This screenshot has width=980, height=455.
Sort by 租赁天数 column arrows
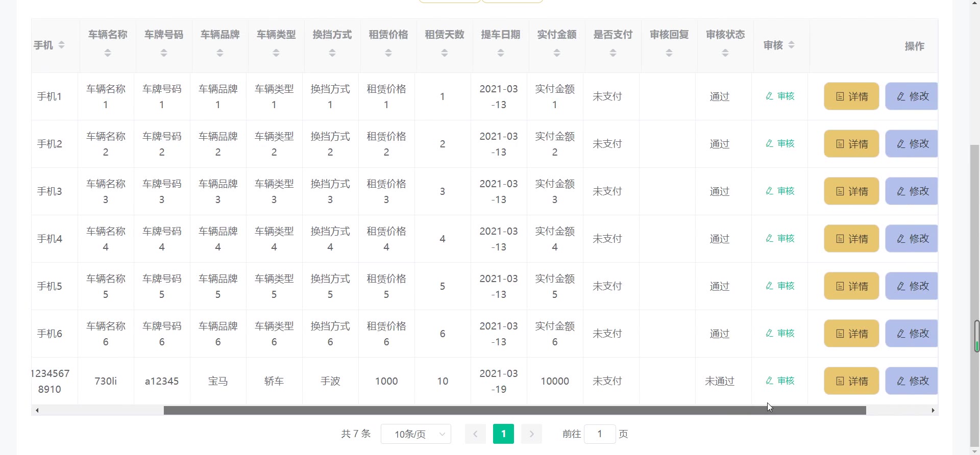445,53
